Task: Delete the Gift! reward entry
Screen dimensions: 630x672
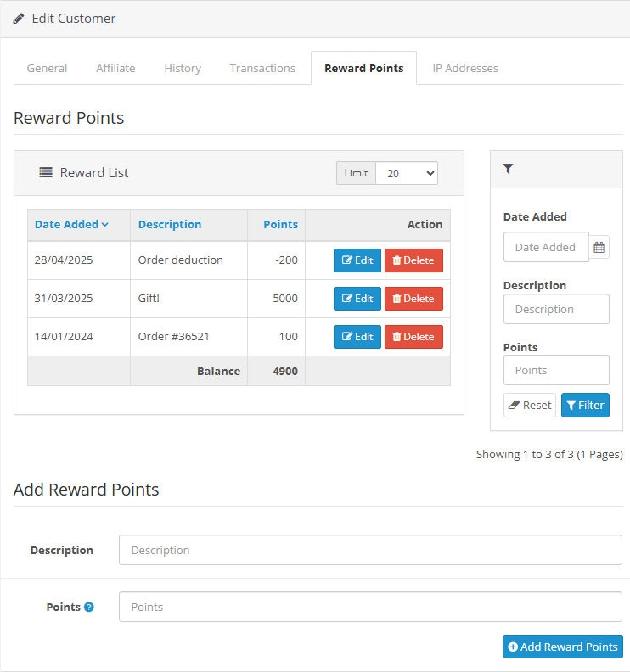Action: pos(413,299)
